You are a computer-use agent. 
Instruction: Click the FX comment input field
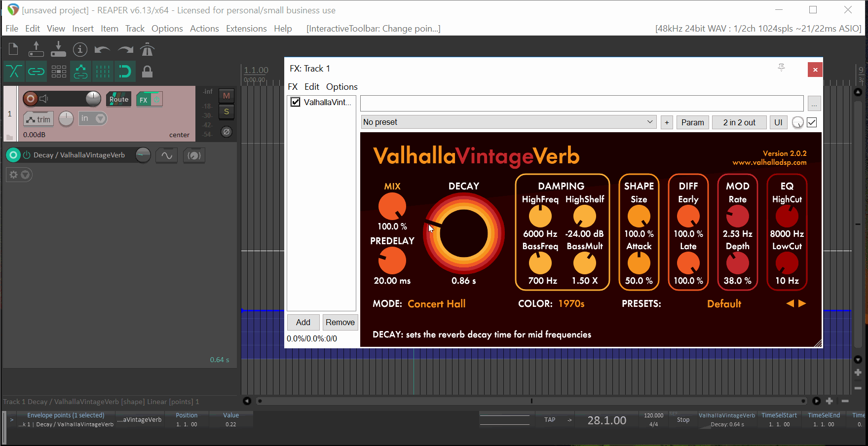[x=582, y=103]
